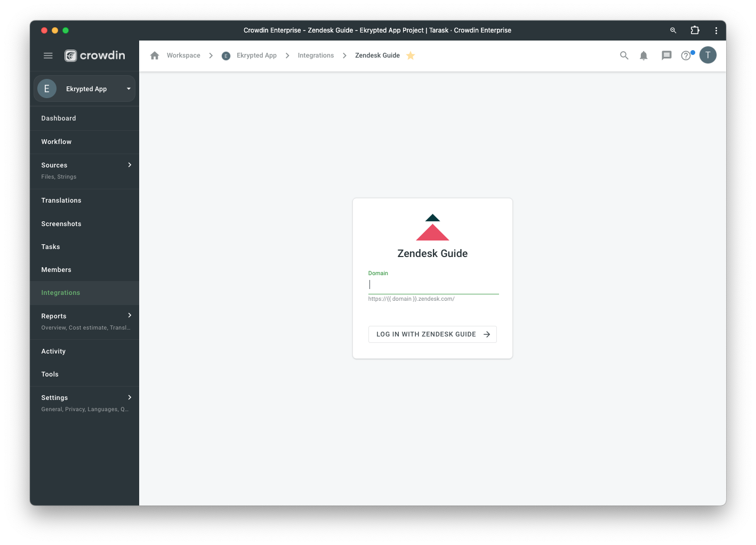Open Members in the sidebar
Image resolution: width=756 pixels, height=545 pixels.
click(x=84, y=270)
